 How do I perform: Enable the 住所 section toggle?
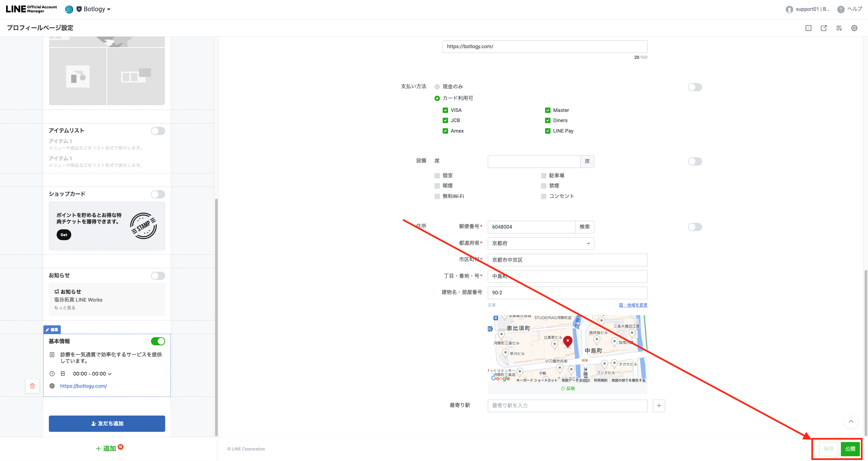click(x=695, y=227)
